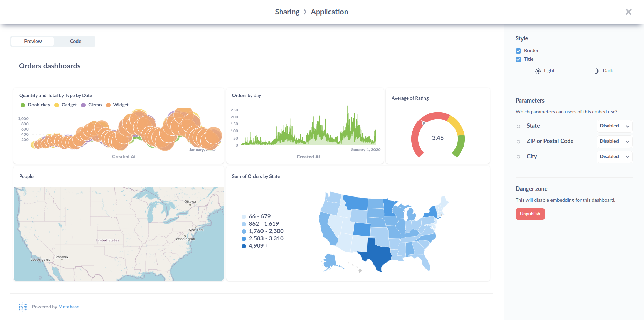The height and width of the screenshot is (320, 644).
Task: Switch to the Code tab
Action: (75, 41)
